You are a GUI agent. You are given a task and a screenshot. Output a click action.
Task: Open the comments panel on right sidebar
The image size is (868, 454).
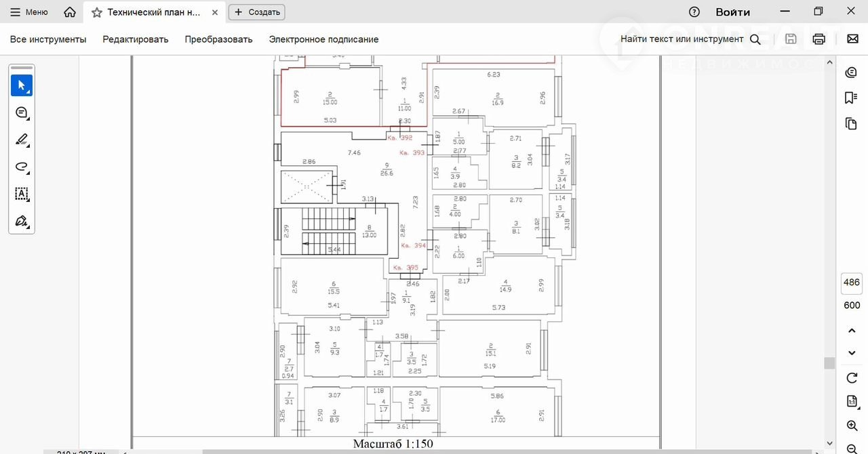[x=851, y=73]
